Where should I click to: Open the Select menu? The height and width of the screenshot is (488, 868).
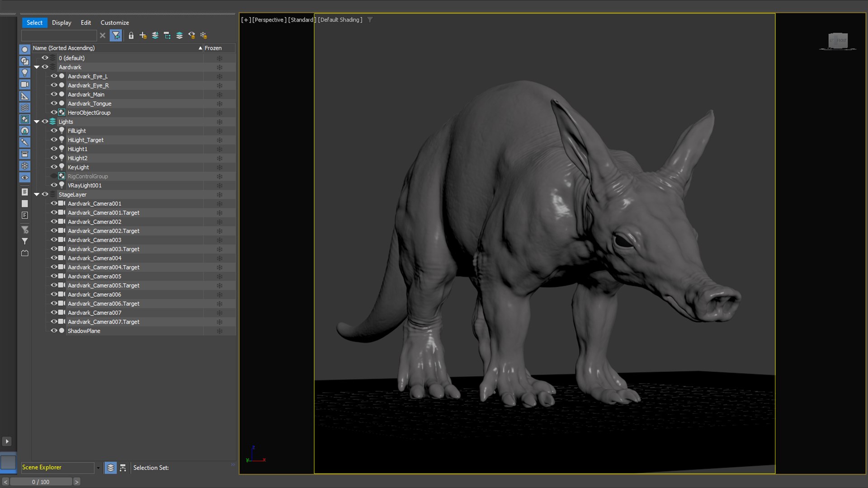click(34, 23)
